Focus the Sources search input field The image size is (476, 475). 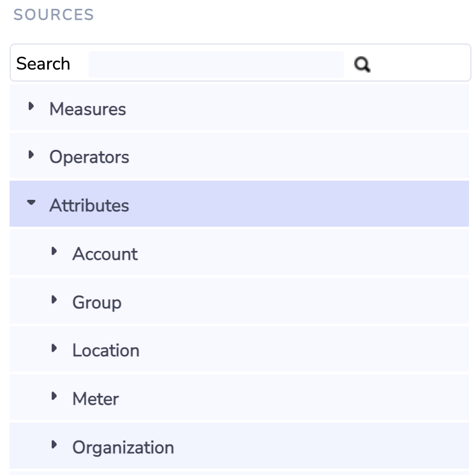216,64
